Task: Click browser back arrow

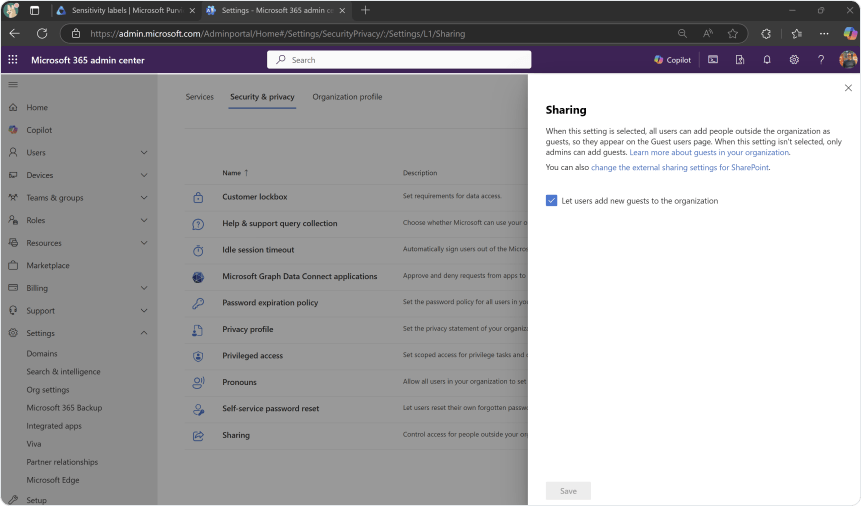Action: 14,34
